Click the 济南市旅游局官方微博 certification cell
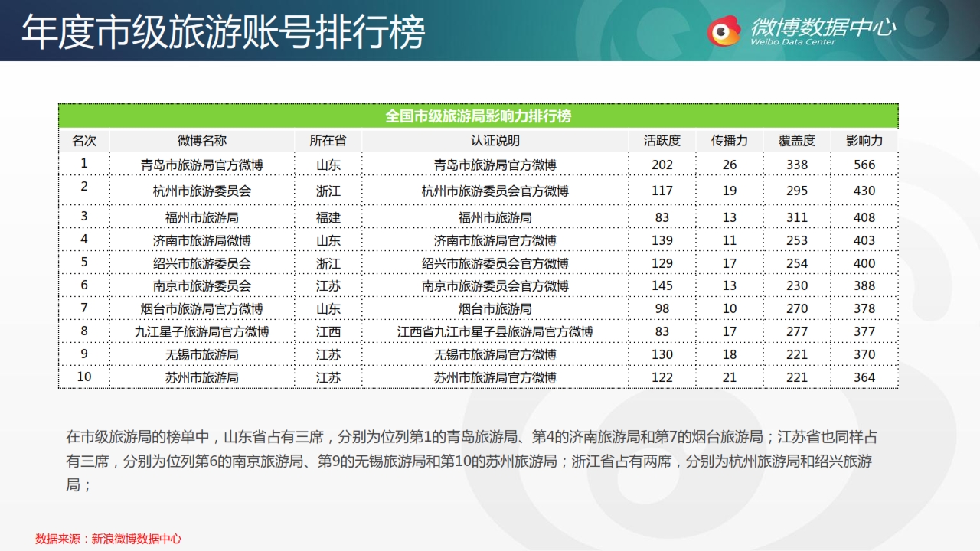The image size is (980, 551). [x=495, y=240]
